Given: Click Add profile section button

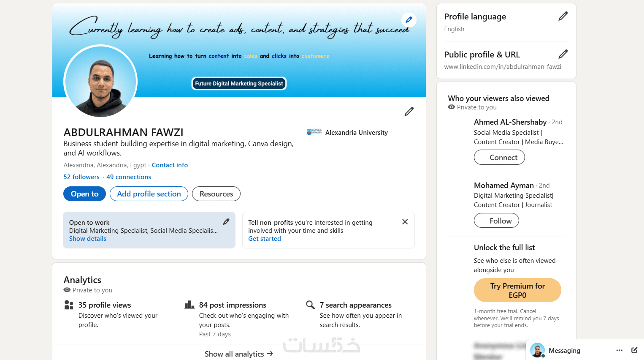Looking at the screenshot, I should point(149,194).
